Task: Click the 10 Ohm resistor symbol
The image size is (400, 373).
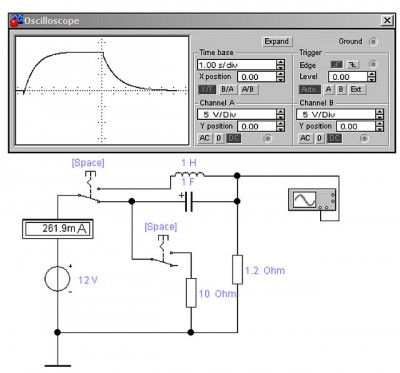Action: click(x=191, y=293)
